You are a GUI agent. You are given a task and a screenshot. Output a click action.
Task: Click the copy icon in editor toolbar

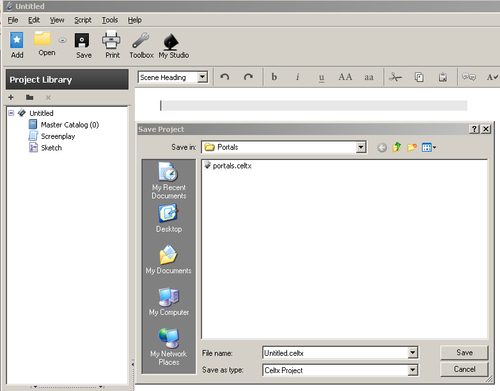click(x=419, y=77)
